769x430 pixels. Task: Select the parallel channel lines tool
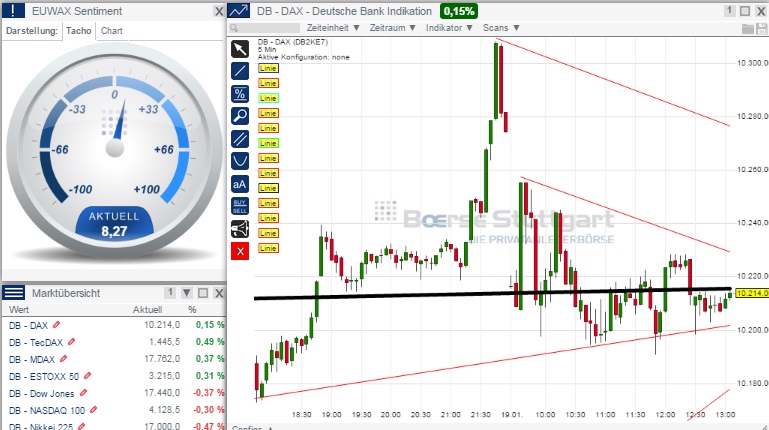[240, 139]
